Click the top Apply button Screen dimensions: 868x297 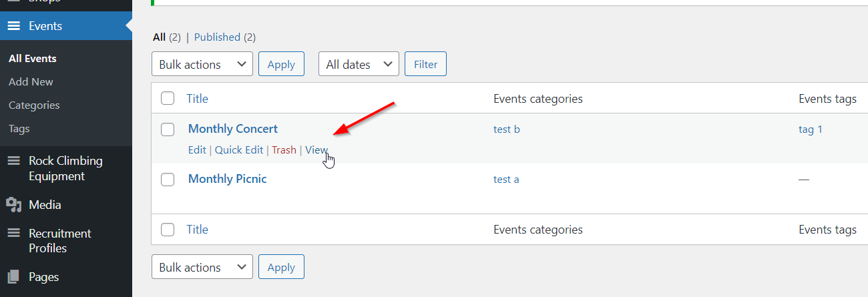[281, 65]
